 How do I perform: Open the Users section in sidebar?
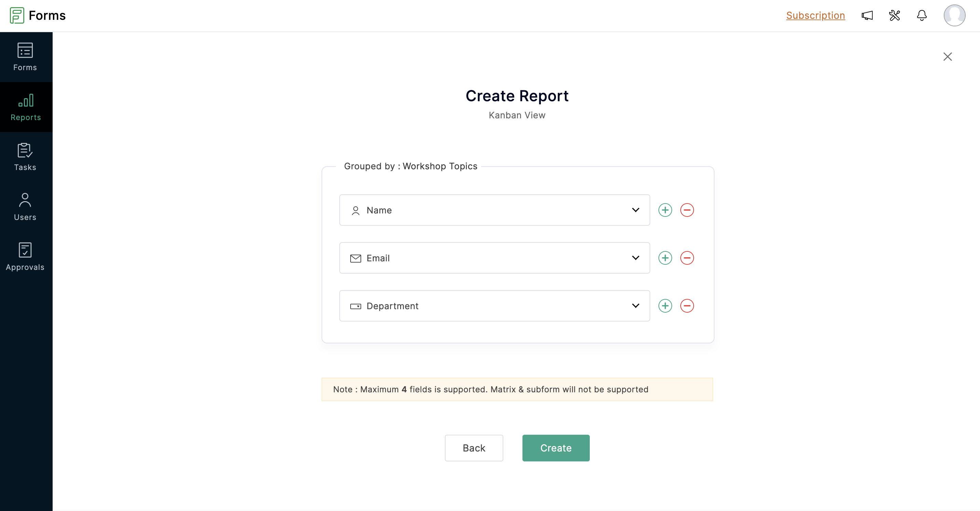[x=26, y=207]
